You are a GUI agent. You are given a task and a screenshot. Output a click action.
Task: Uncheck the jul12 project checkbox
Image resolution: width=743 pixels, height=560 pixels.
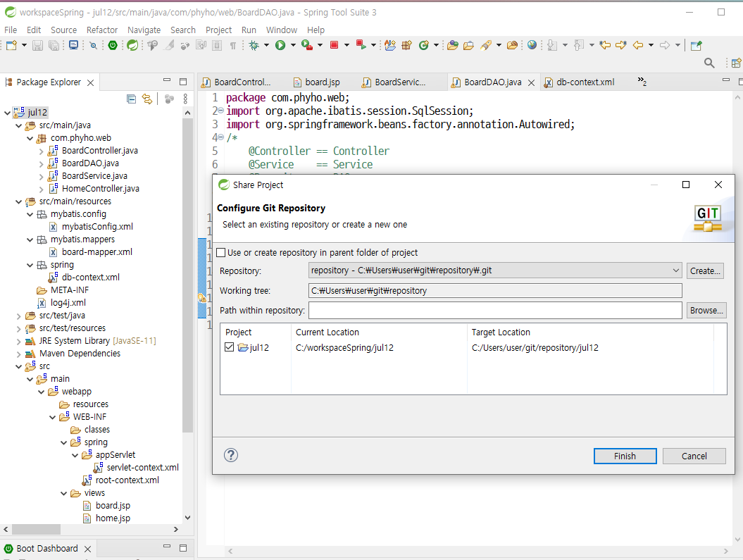(x=230, y=347)
